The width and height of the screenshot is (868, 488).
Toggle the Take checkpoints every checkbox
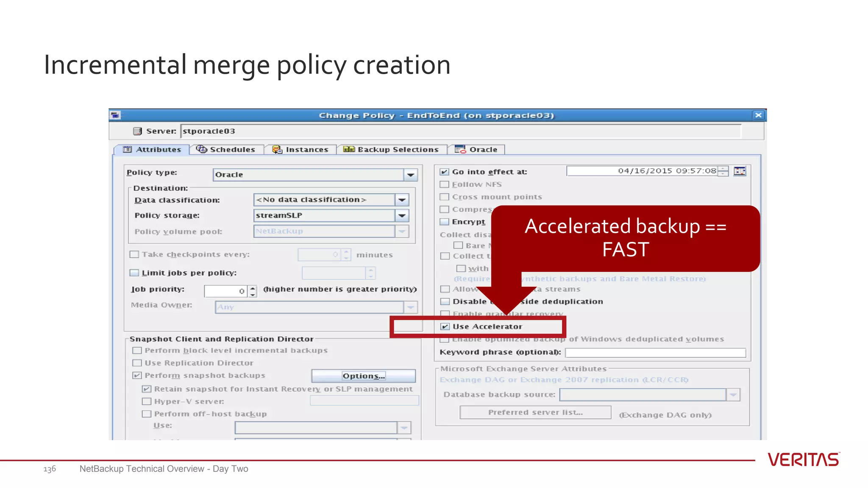pos(134,255)
